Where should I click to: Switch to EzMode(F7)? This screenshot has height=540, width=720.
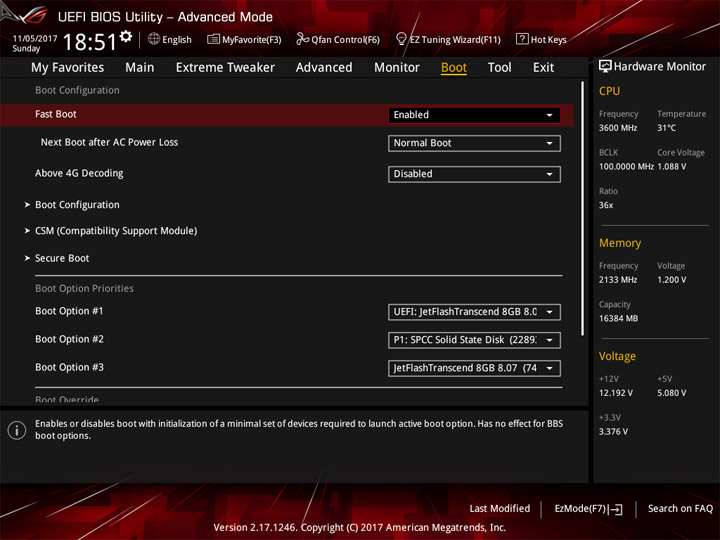tap(588, 509)
